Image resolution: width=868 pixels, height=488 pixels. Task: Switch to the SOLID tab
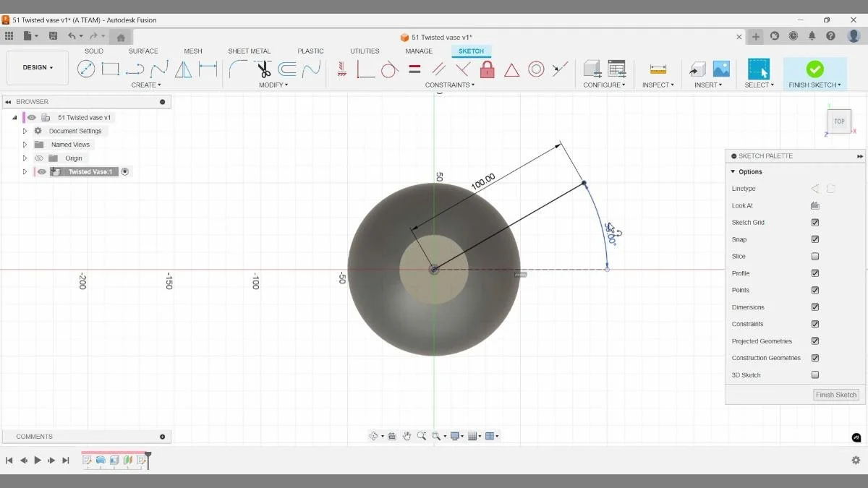(x=93, y=51)
